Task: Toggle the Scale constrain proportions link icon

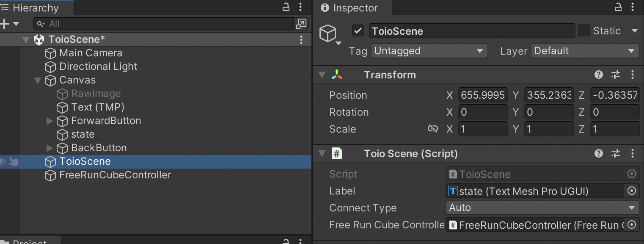Action: pos(432,129)
